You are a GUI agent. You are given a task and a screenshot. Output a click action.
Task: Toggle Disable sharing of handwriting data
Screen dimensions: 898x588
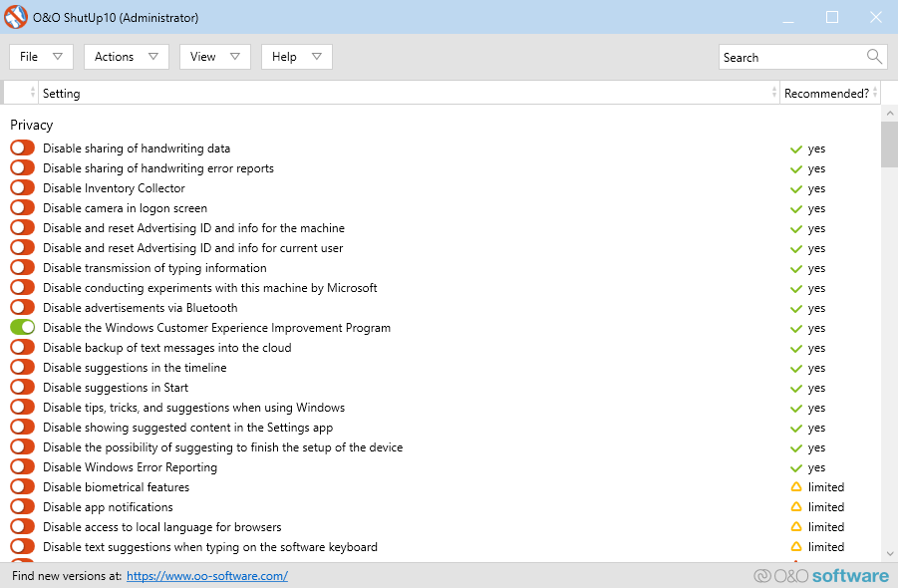click(x=22, y=148)
